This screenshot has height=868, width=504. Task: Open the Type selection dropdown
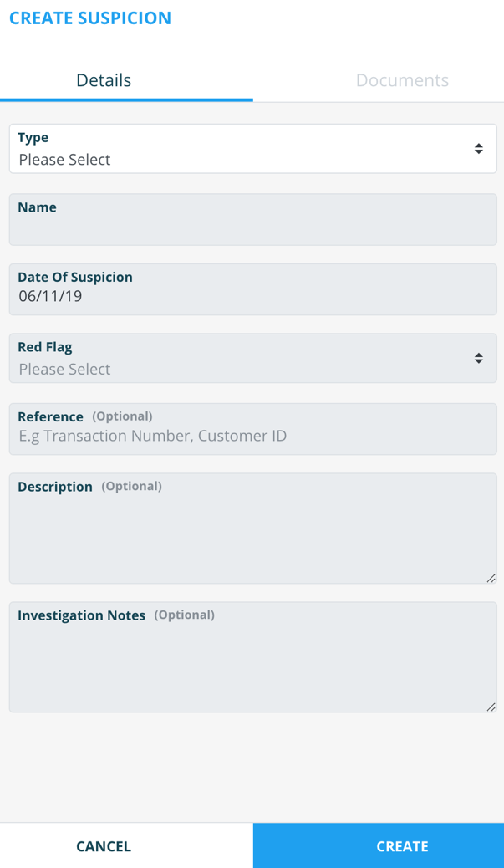pyautogui.click(x=252, y=149)
